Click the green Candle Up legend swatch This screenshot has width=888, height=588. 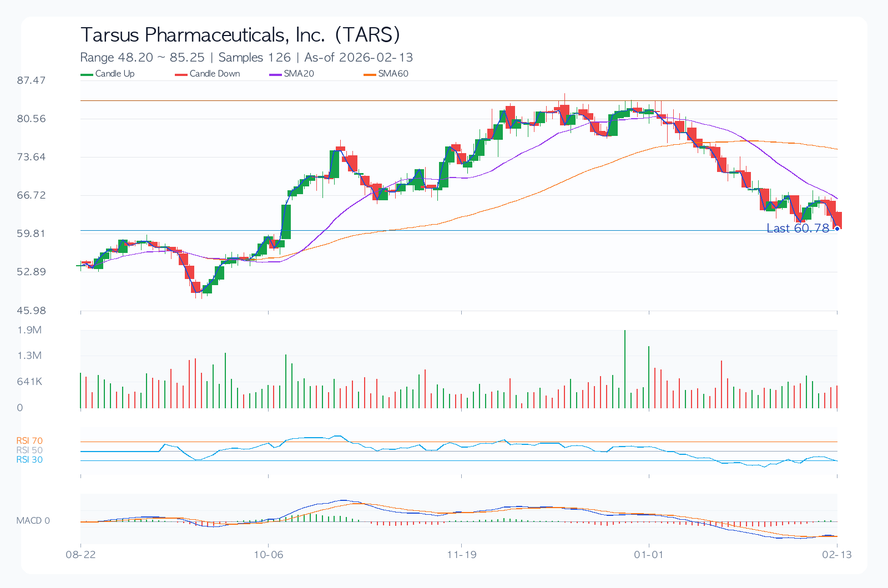[x=87, y=74]
